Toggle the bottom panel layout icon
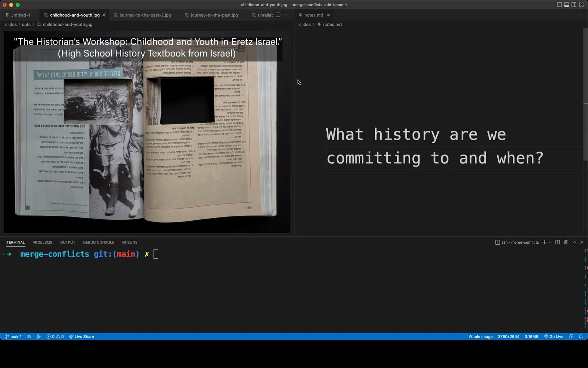This screenshot has height=368, width=588. click(x=567, y=5)
